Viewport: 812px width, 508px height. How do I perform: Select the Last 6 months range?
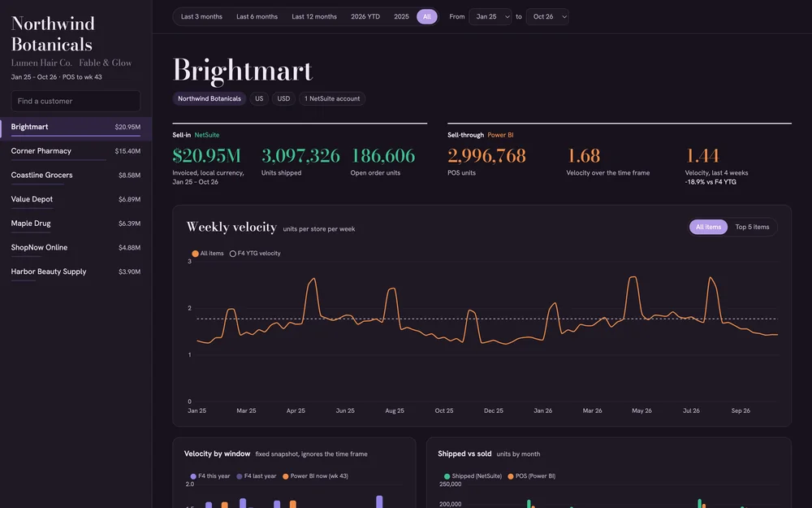pos(257,16)
